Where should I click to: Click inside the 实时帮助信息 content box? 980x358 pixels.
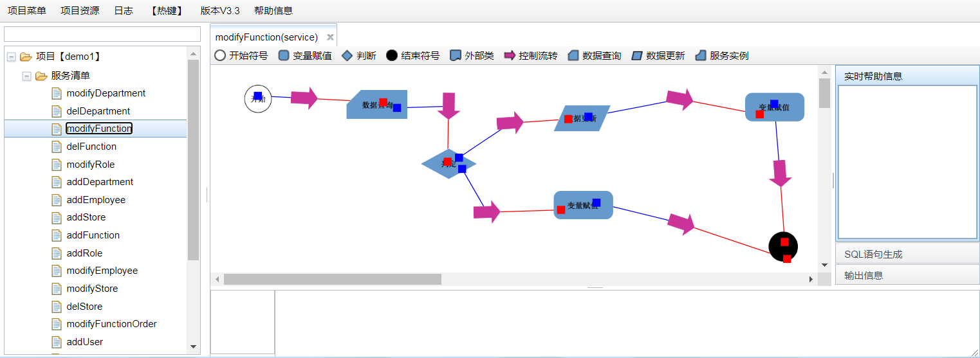click(x=907, y=162)
